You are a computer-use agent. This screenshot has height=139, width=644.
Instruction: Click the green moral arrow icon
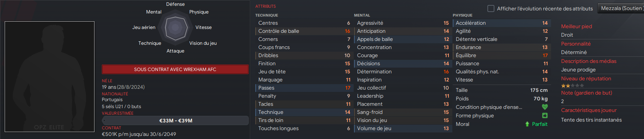click(x=527, y=124)
